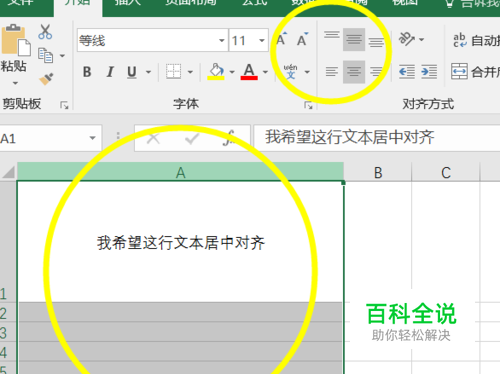This screenshot has height=374, width=500.
Task: Open the fill color dropdown arrow
Action: coord(232,72)
